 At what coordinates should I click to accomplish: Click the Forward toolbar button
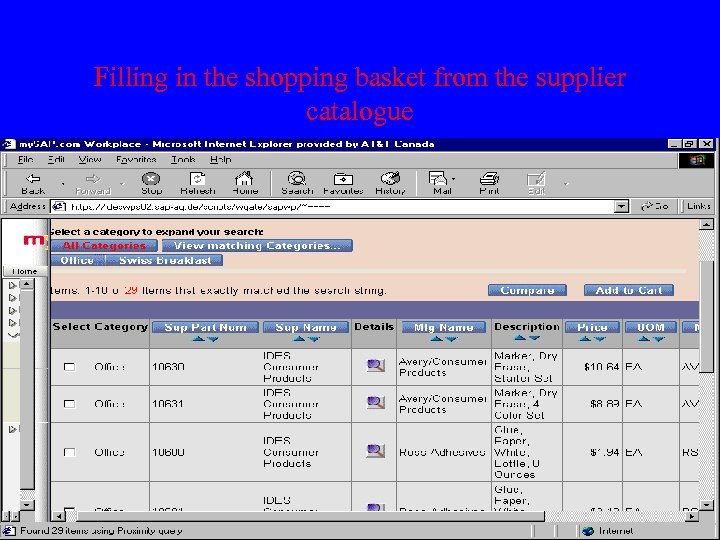tap(93, 184)
